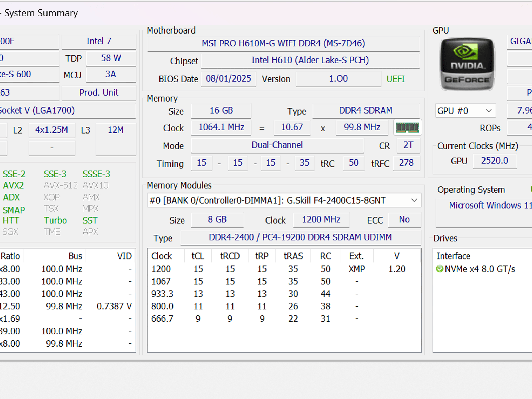532x399 pixels.
Task: Select the 1200 XMP row in timing table
Action: [284, 269]
